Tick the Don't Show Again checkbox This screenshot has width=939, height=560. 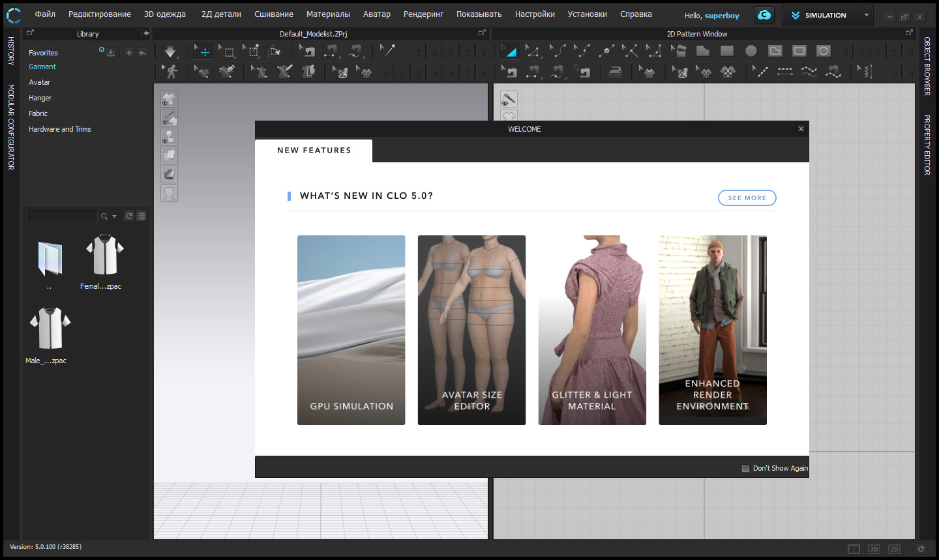tap(745, 468)
